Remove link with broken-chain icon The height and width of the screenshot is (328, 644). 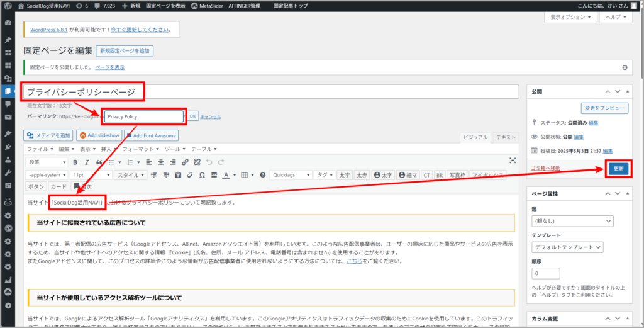click(x=197, y=162)
